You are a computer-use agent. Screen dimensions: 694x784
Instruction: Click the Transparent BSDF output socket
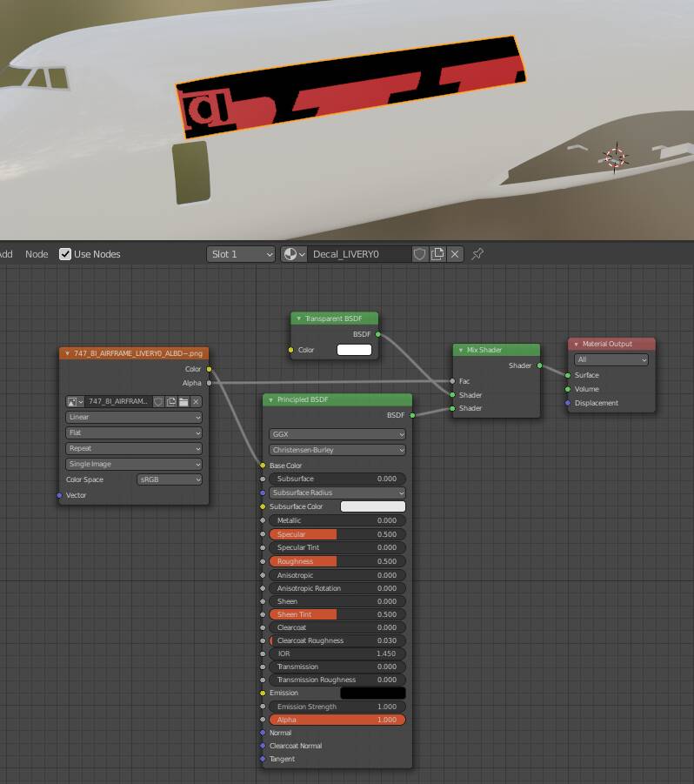click(x=378, y=334)
